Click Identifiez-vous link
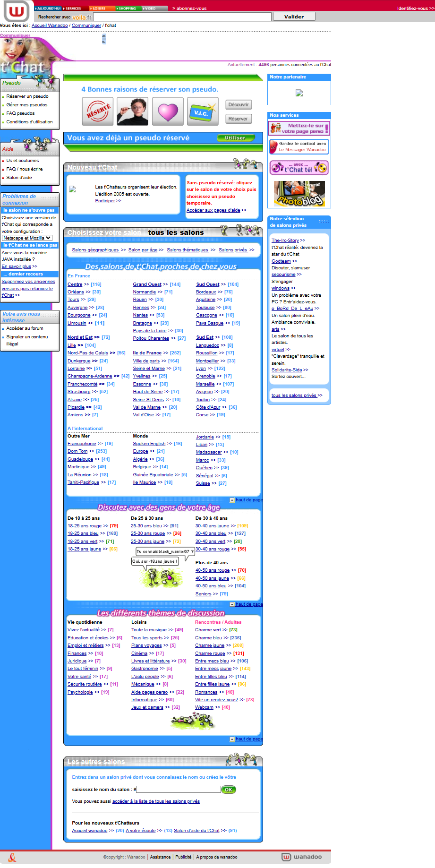Image resolution: width=435 pixels, height=868 pixels. tap(415, 9)
